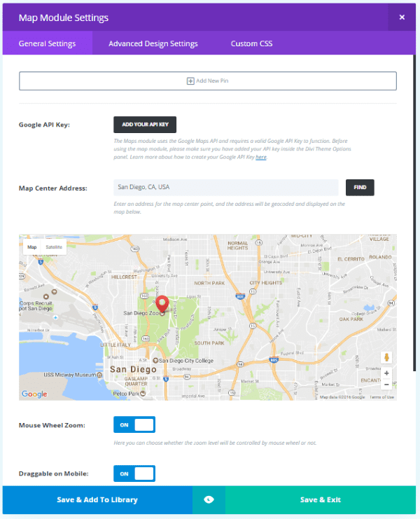The image size is (420, 519).
Task: Open the Custom CSS tab
Action: 251,43
